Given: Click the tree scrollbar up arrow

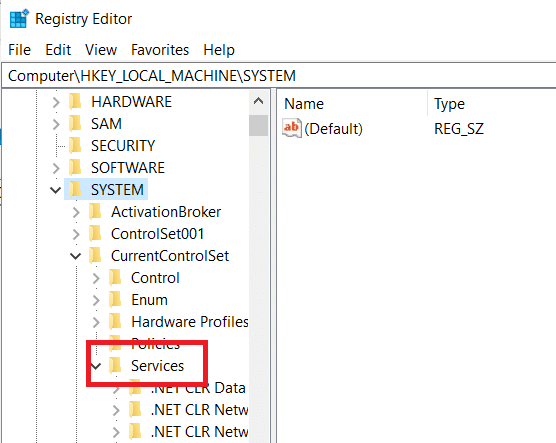Looking at the screenshot, I should [x=258, y=101].
